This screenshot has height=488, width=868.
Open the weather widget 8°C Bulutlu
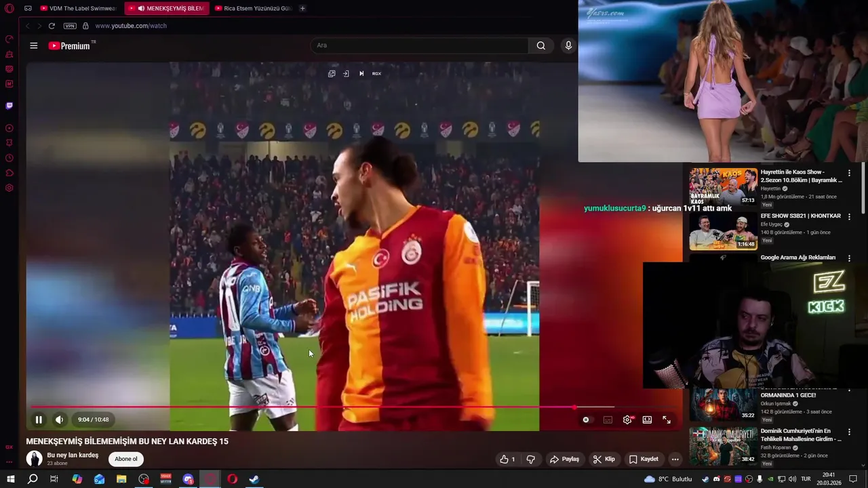(x=668, y=479)
